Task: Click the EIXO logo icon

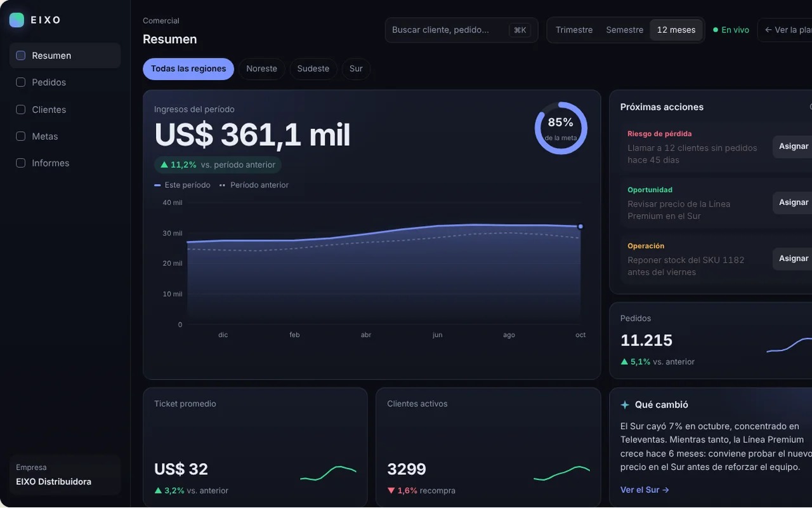Action: (x=16, y=20)
